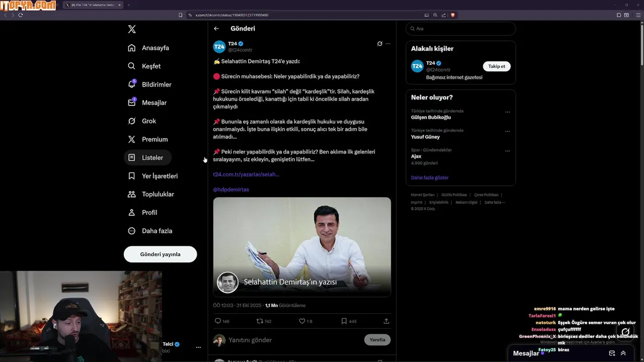Image resolution: width=644 pixels, height=362 pixels.
Task: Click the Listeler icon in sidebar
Action: point(131,157)
